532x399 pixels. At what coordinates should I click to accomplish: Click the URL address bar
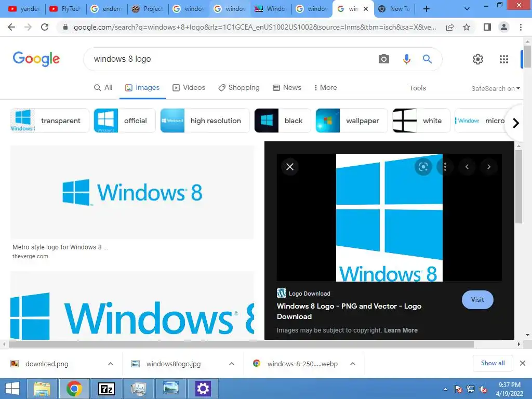[x=255, y=27]
